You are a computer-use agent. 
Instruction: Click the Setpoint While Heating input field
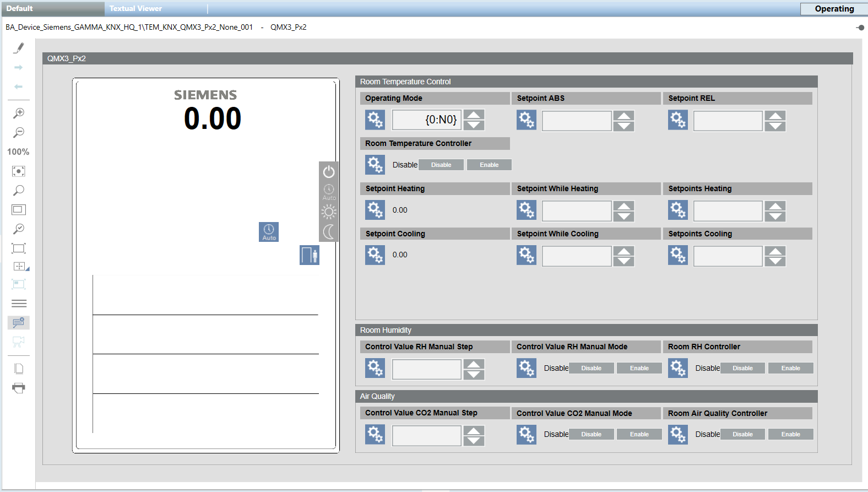577,210
